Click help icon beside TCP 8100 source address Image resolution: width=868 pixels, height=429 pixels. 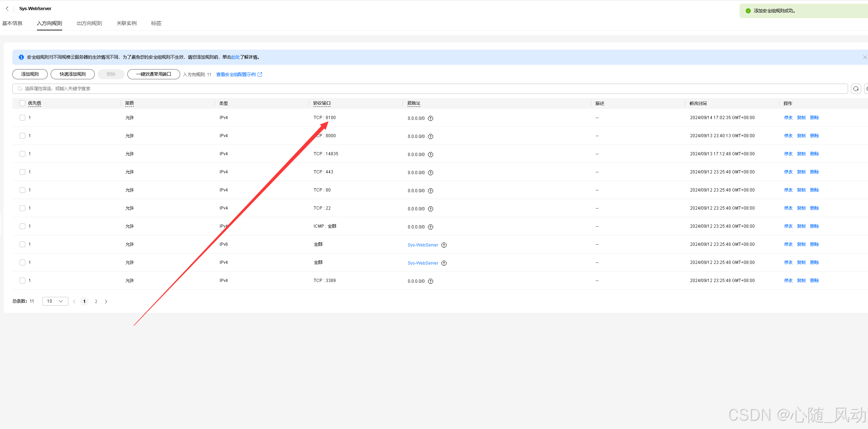431,118
